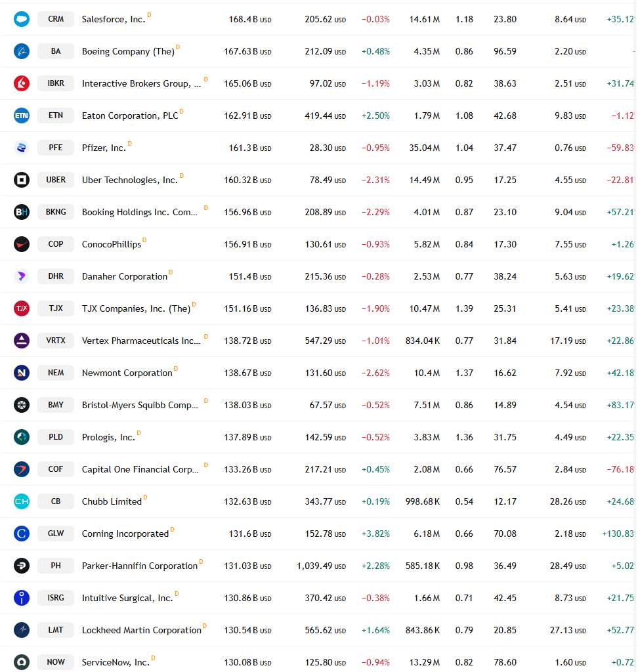
Task: Open Lockheed Martin Corporation link
Action: (x=142, y=630)
